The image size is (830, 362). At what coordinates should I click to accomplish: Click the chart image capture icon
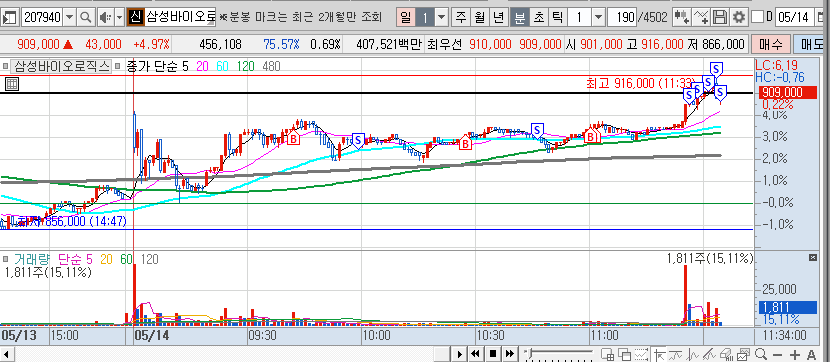click(x=744, y=354)
